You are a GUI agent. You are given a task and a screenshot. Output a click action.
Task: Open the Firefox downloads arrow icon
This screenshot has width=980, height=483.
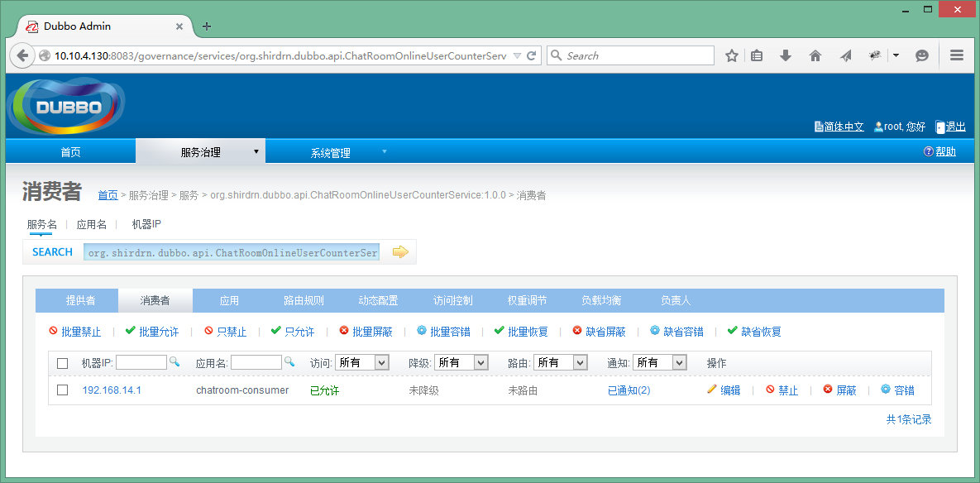point(786,55)
